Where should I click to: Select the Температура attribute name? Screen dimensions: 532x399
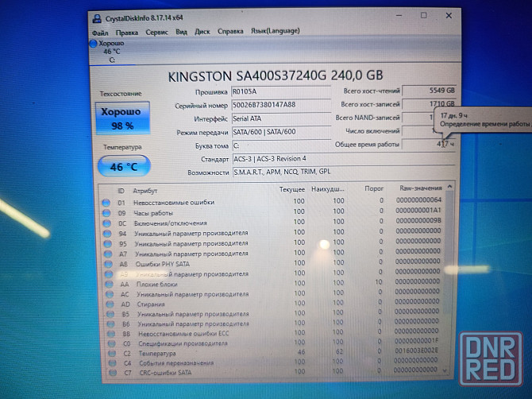pos(157,354)
